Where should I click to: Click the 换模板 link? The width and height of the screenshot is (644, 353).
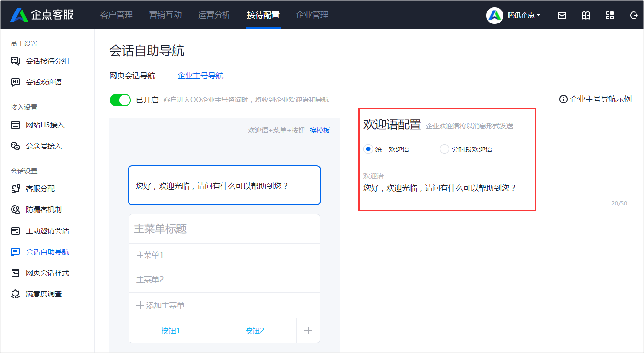[x=320, y=130]
